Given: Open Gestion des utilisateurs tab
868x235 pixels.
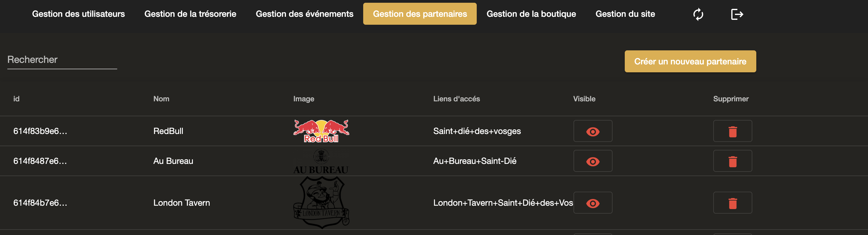Looking at the screenshot, I should [x=78, y=14].
